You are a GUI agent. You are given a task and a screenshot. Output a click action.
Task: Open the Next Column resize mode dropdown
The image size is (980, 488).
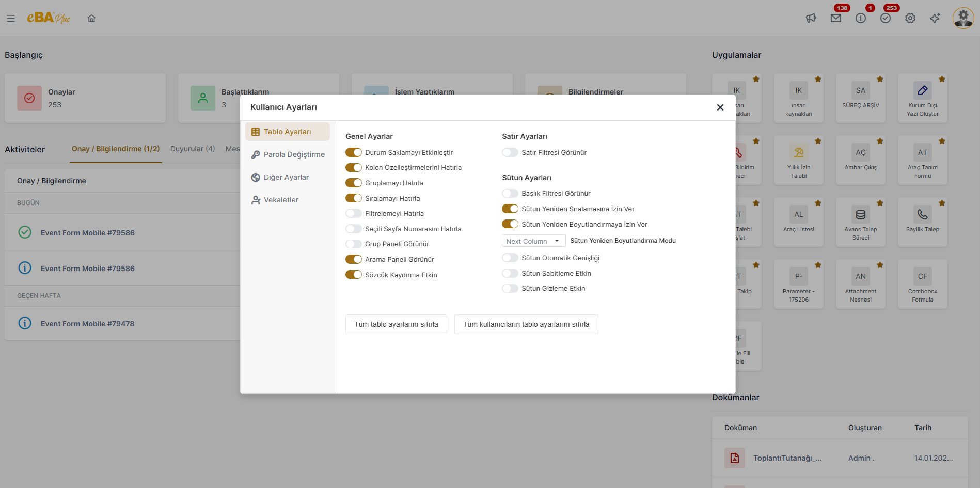point(533,241)
